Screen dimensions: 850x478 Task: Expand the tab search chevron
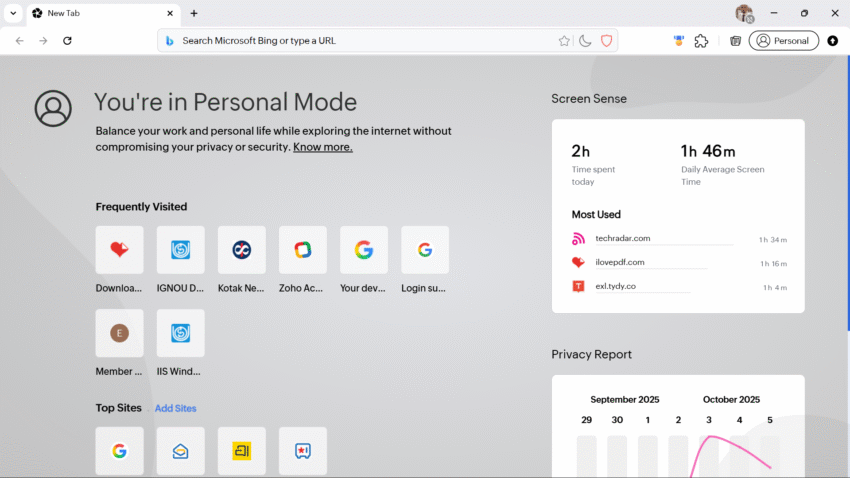pyautogui.click(x=13, y=13)
